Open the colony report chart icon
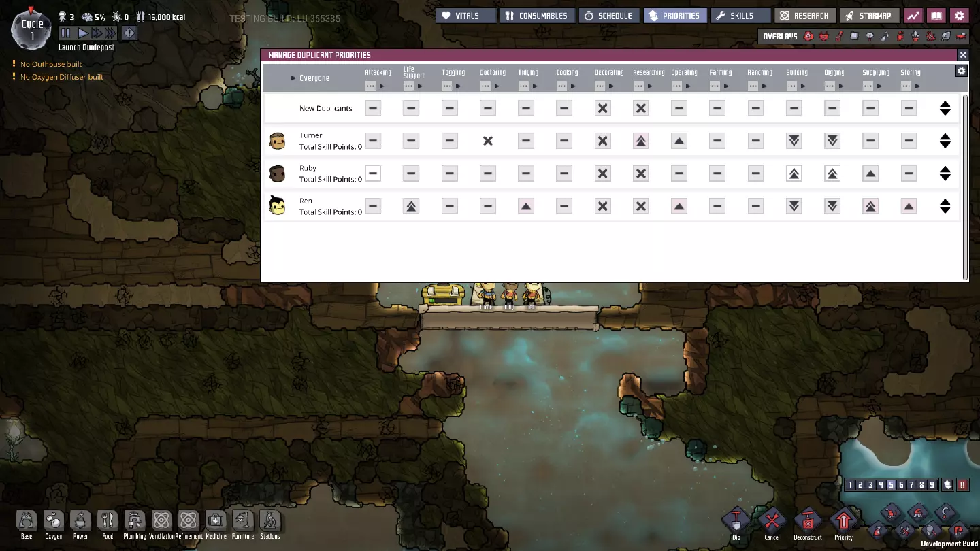 (x=913, y=16)
